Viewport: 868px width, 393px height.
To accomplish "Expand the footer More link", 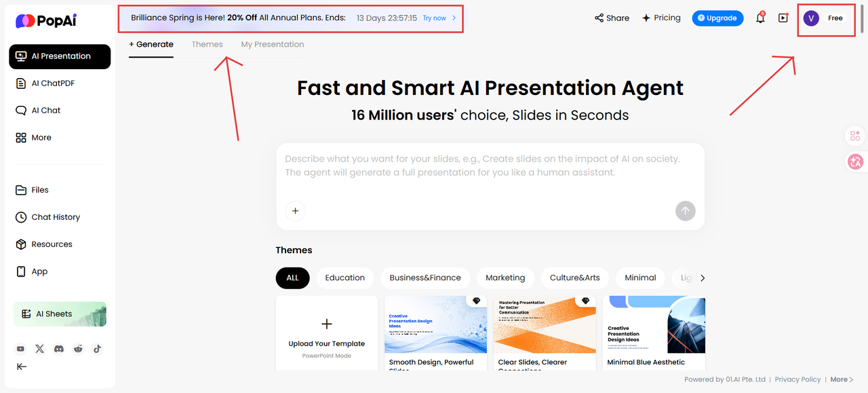I will pos(842,379).
